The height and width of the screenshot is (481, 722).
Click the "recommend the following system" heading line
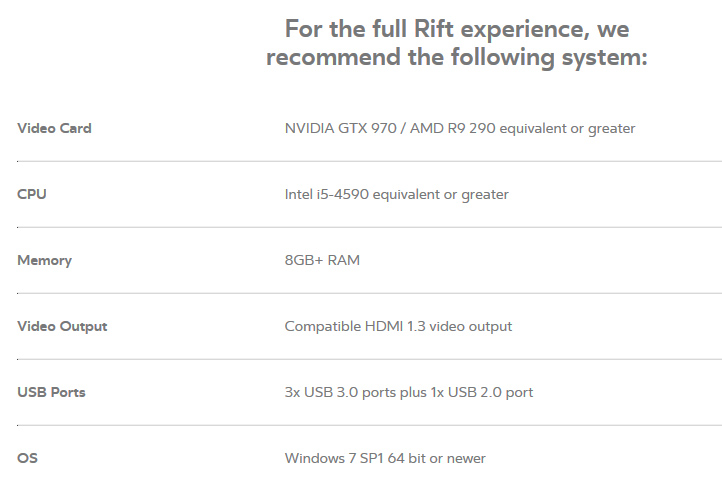pyautogui.click(x=457, y=57)
